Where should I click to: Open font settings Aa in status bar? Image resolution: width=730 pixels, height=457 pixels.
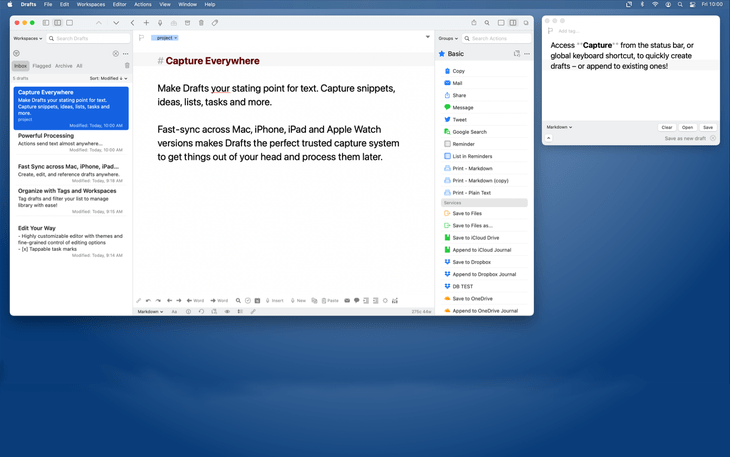tap(174, 312)
